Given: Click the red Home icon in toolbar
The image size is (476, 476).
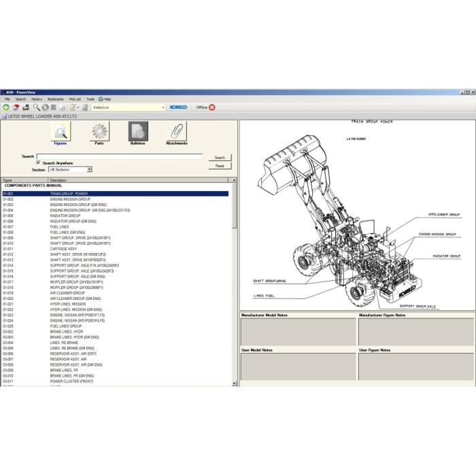Looking at the screenshot, I should point(16,107).
